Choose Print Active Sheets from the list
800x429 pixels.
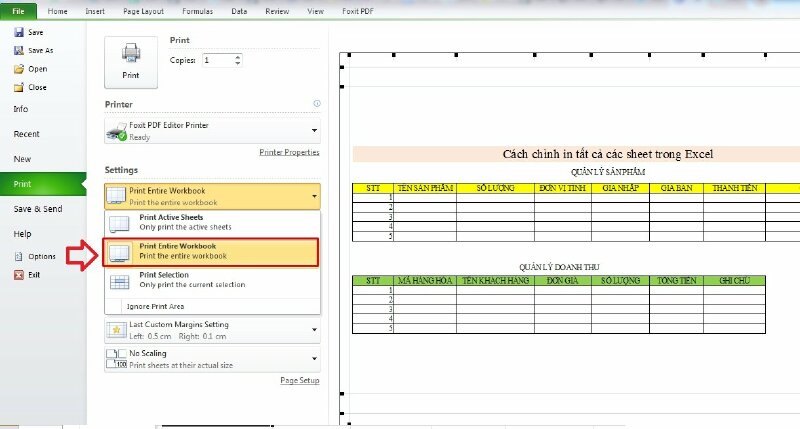(212, 223)
